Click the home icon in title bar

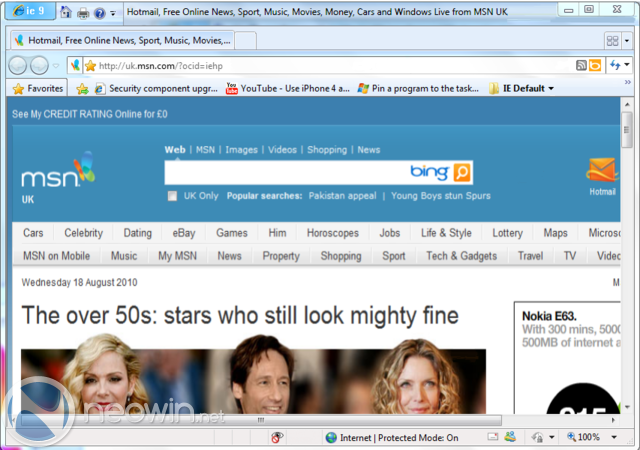(x=66, y=12)
